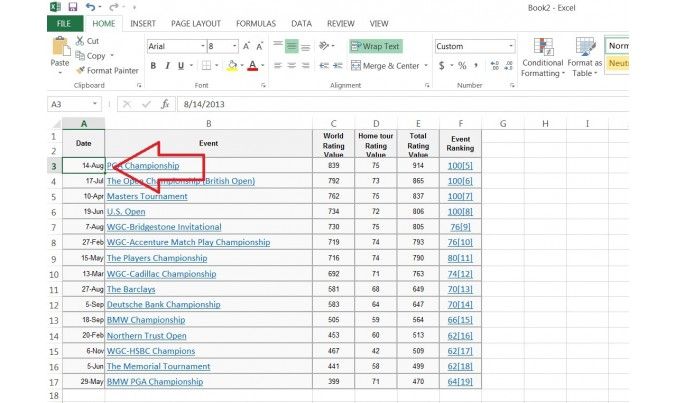Switch to the FORMULAS tab
Viewport: 675px width, 403px height.
[256, 24]
